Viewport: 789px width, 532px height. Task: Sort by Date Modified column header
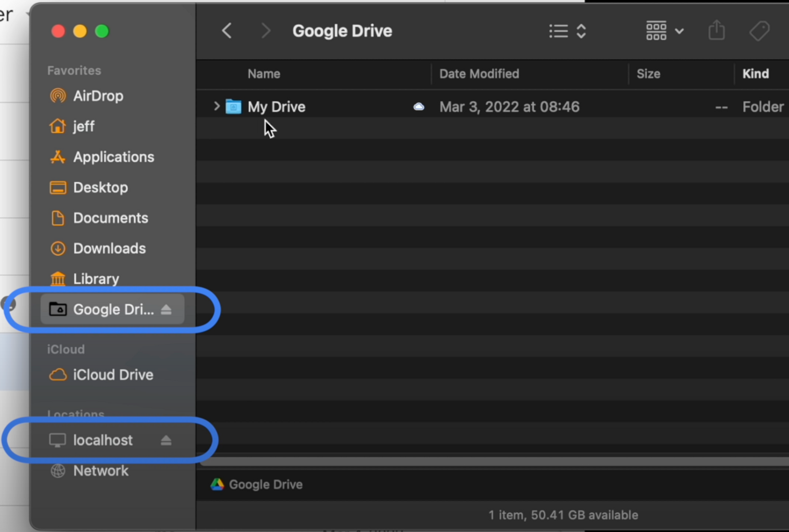click(479, 74)
